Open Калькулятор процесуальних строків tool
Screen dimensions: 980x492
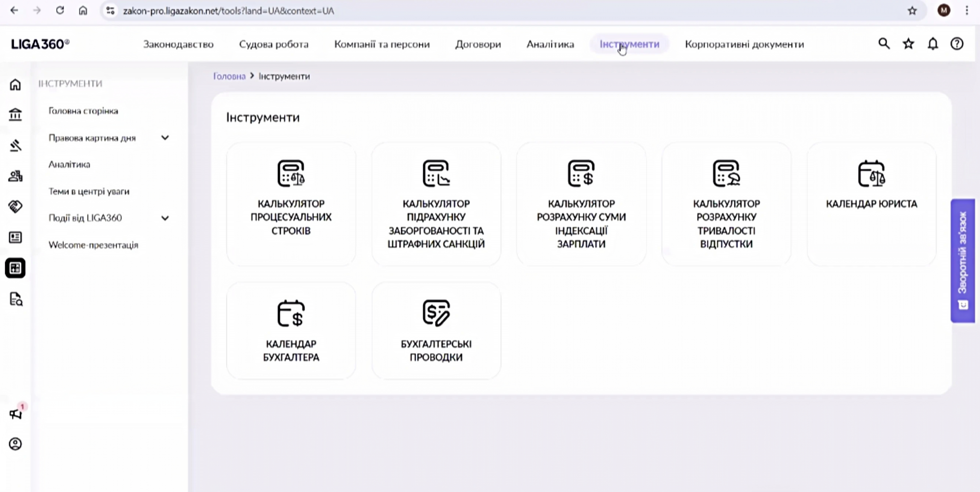coord(291,204)
